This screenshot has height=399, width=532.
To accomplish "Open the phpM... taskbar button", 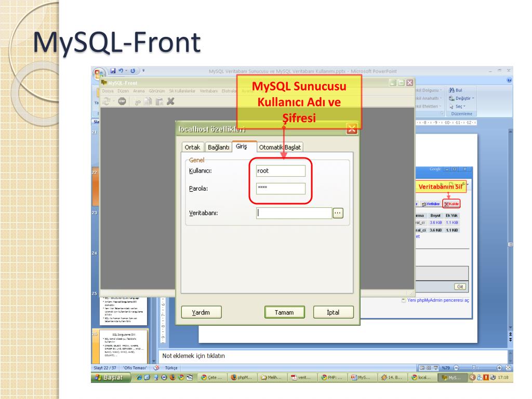I will tap(242, 377).
